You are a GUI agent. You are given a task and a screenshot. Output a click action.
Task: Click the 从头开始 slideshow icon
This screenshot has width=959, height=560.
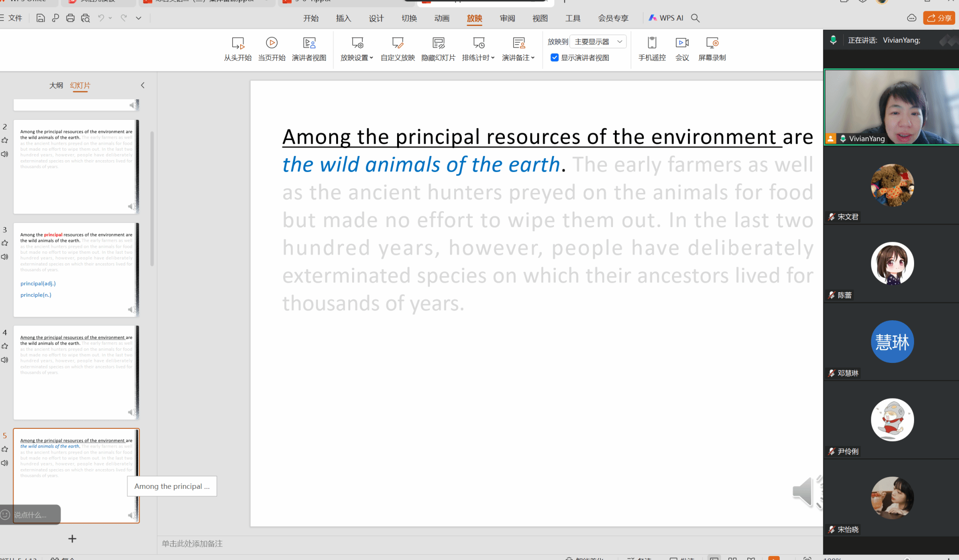click(238, 44)
